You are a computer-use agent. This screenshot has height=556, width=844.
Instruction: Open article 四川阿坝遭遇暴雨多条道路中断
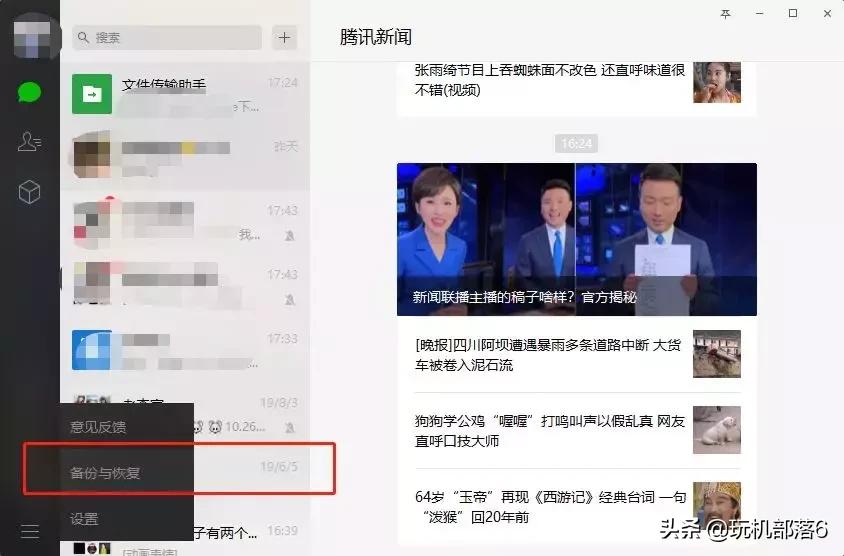coord(548,355)
